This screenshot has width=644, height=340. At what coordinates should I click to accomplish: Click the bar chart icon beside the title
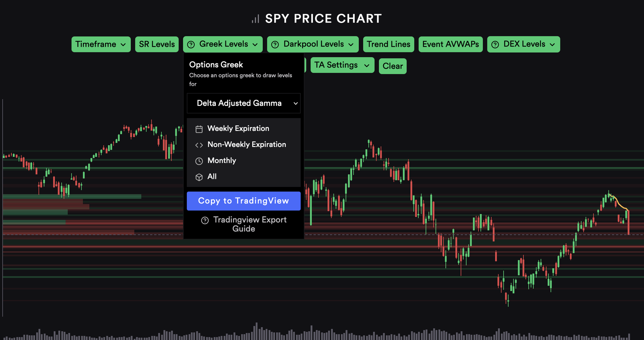pos(256,19)
